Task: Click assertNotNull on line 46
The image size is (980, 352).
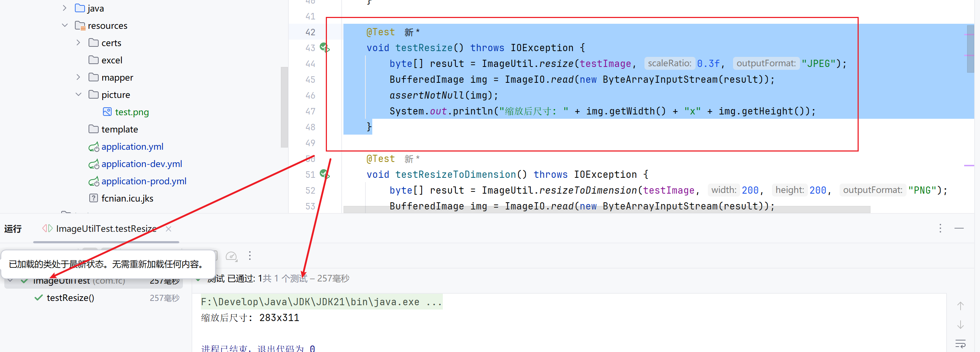Action: tap(427, 95)
